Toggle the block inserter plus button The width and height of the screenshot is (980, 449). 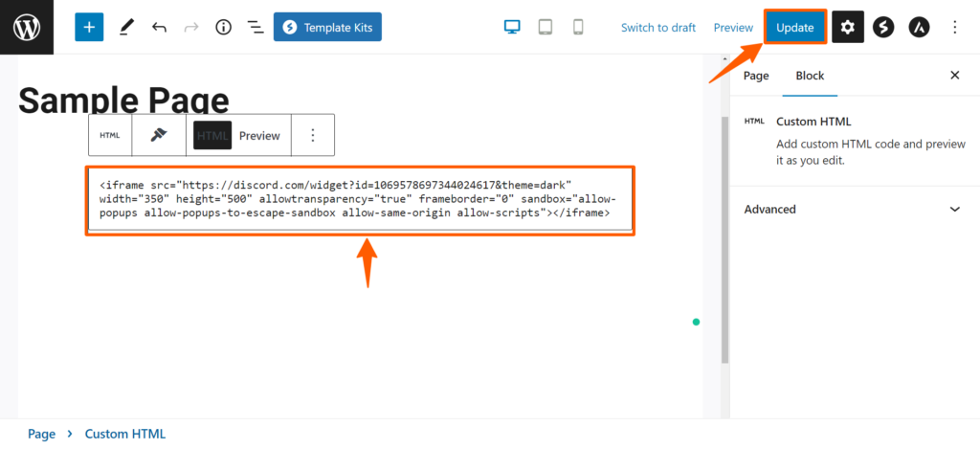89,28
